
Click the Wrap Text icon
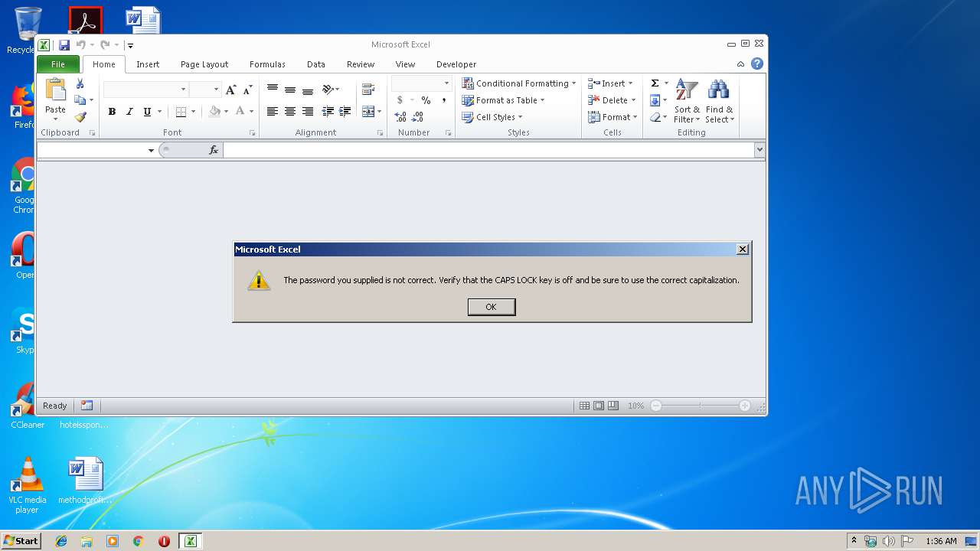coord(368,90)
